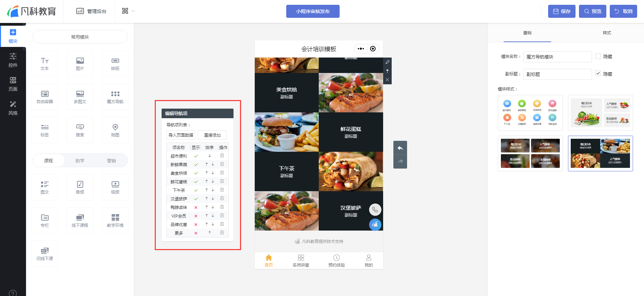The width and height of the screenshot is (644, 296).
Task: Move 新鲜果蔬 item down
Action: (x=213, y=164)
